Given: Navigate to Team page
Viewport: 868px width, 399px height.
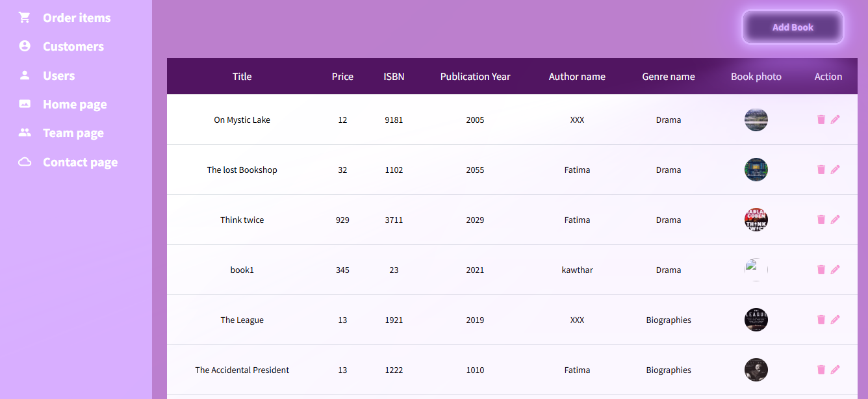Looking at the screenshot, I should 73,133.
